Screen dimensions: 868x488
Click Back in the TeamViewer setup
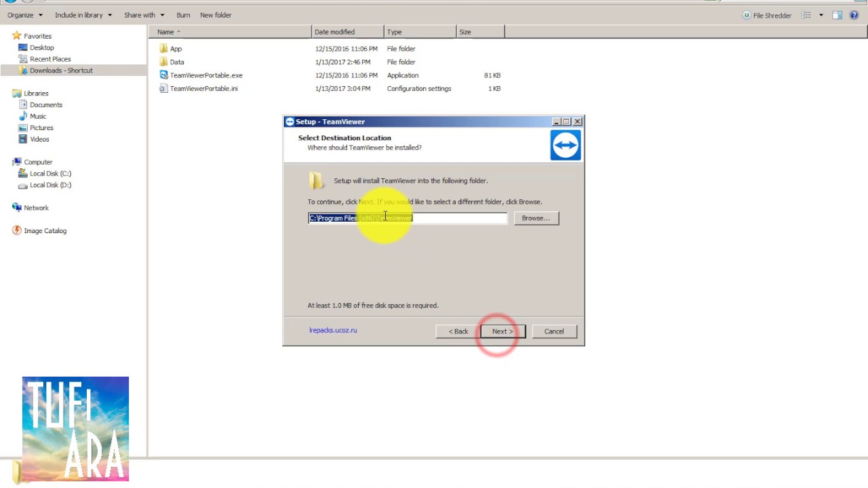458,331
